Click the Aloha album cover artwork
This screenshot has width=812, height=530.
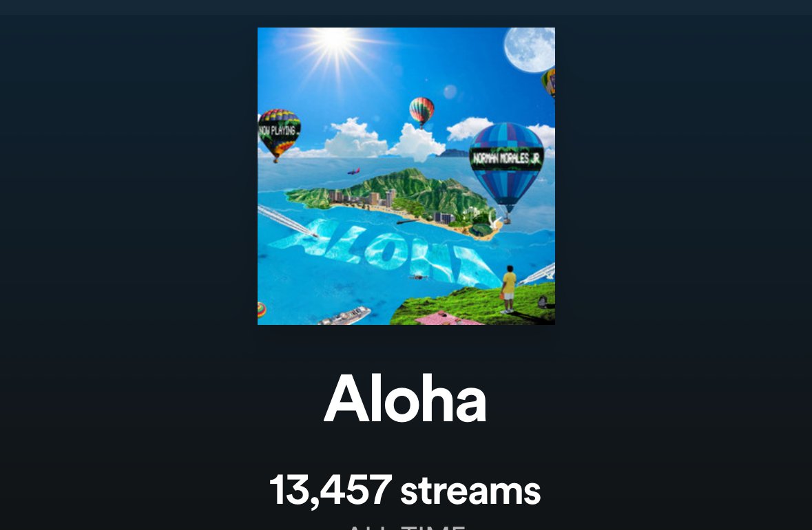pyautogui.click(x=406, y=176)
